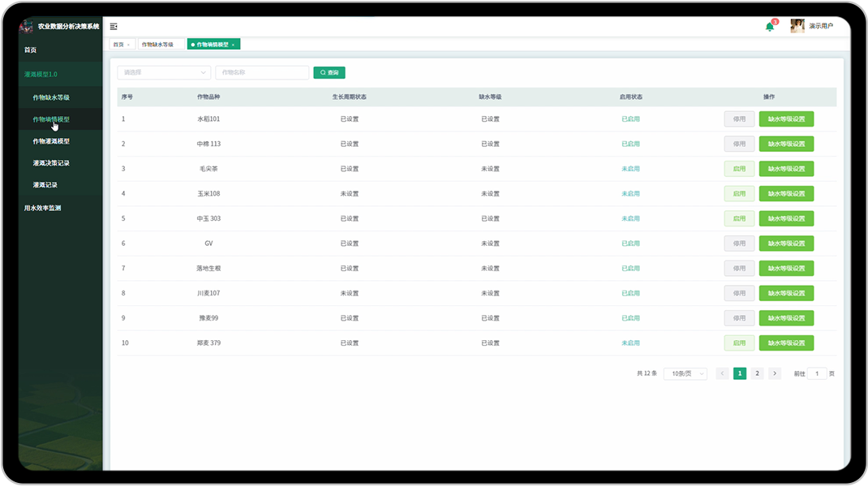Viewport: 868px width, 487px height.
Task: Click the previous page left arrow
Action: (x=722, y=373)
